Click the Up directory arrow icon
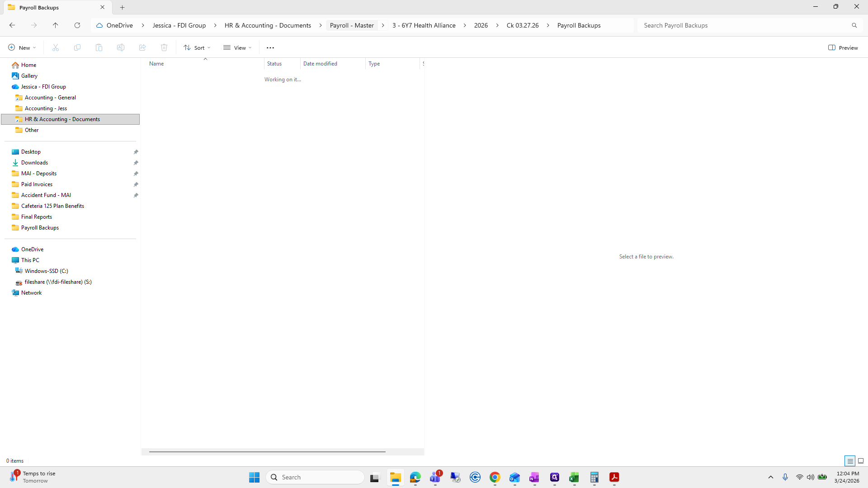 click(x=55, y=25)
